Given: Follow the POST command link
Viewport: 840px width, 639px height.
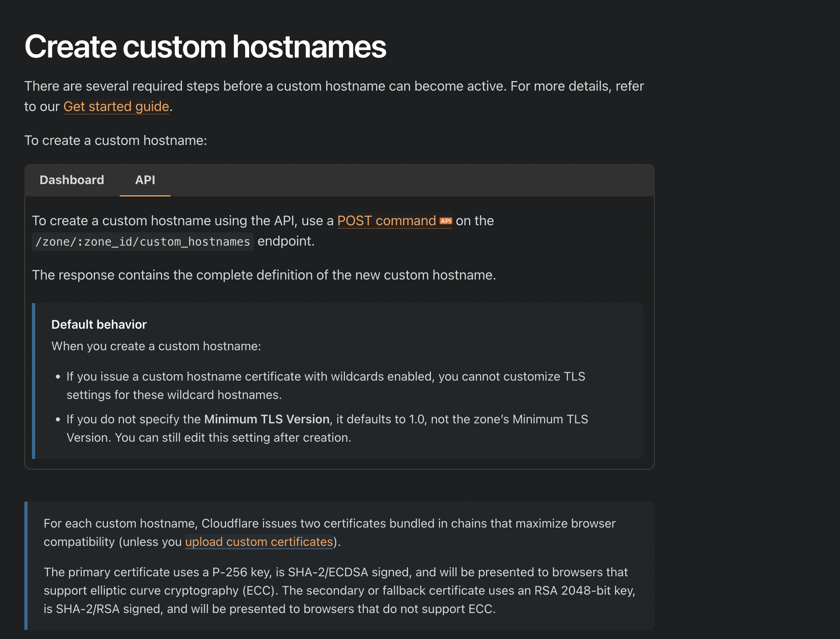Looking at the screenshot, I should pos(386,221).
